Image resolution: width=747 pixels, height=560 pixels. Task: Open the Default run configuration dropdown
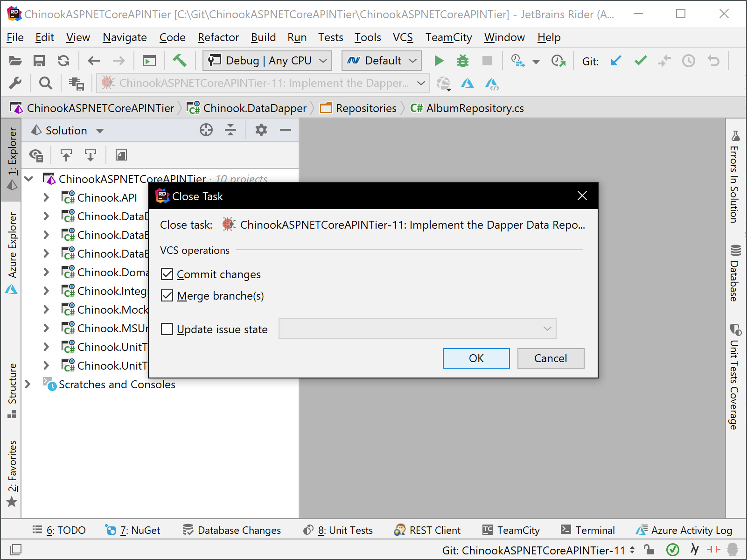point(382,61)
